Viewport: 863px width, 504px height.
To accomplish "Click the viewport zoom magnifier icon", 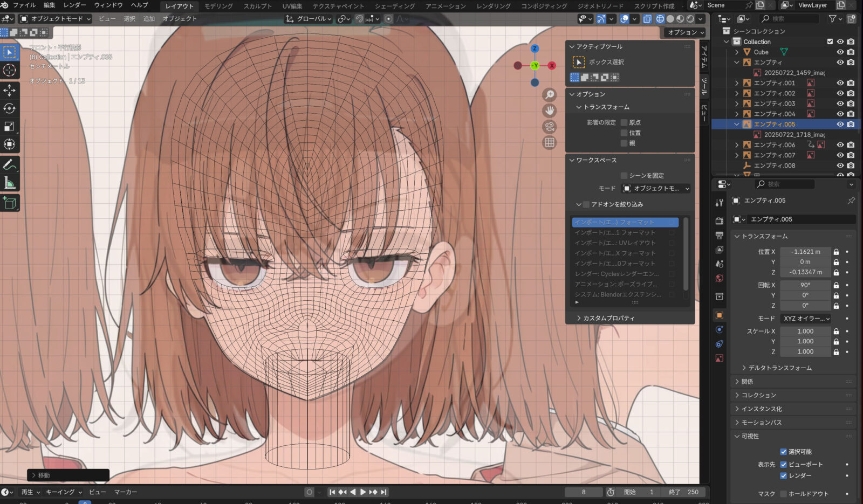I will point(549,95).
